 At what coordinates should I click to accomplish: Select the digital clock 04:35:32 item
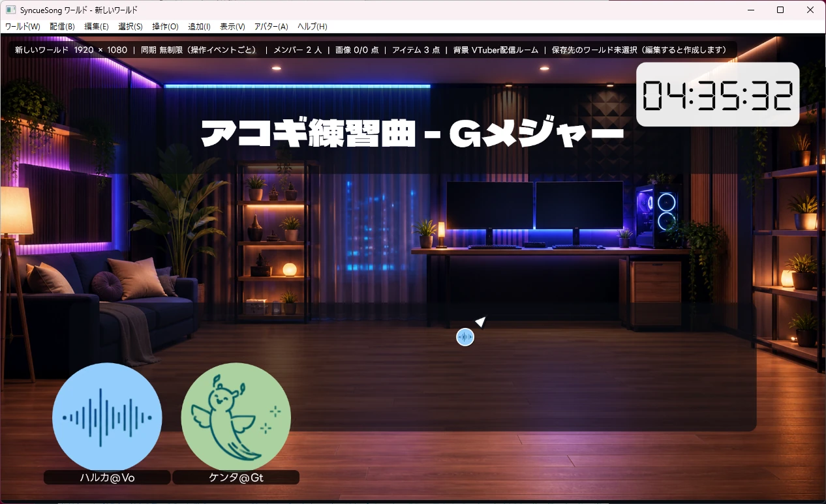[x=718, y=95]
